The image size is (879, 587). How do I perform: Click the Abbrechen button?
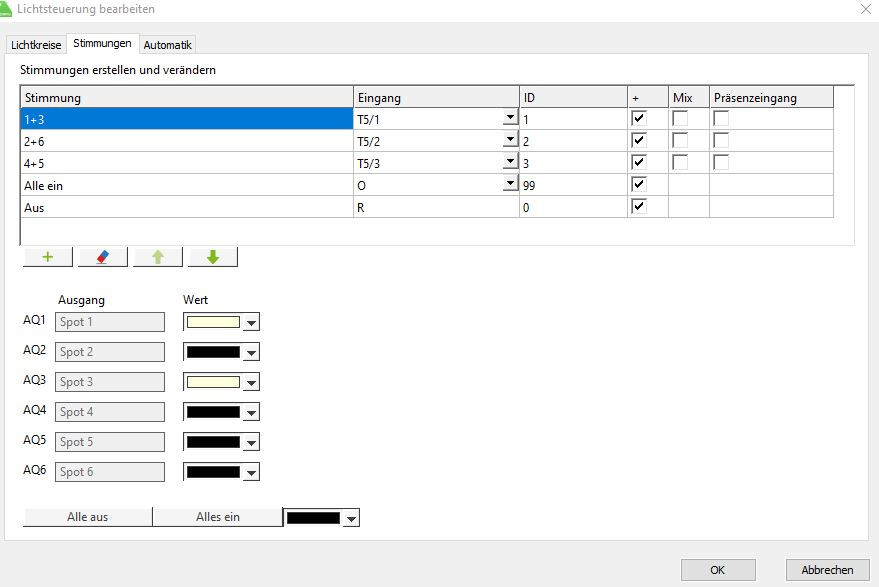(827, 570)
